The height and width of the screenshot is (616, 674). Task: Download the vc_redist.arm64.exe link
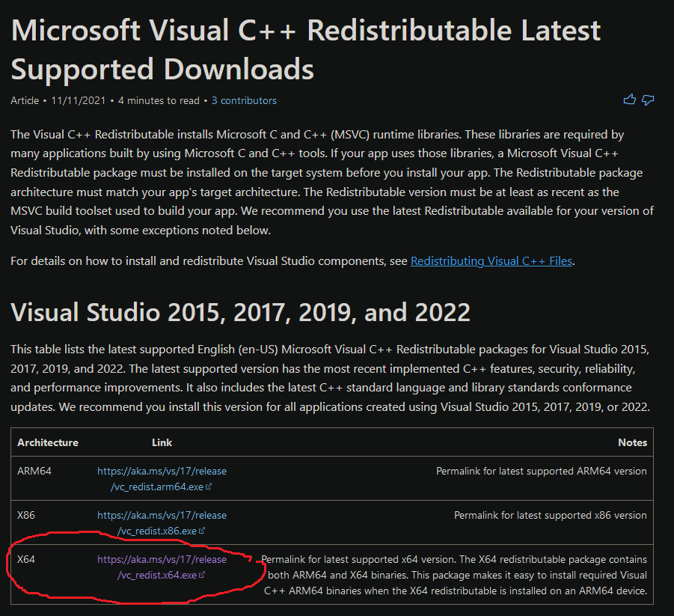point(162,479)
